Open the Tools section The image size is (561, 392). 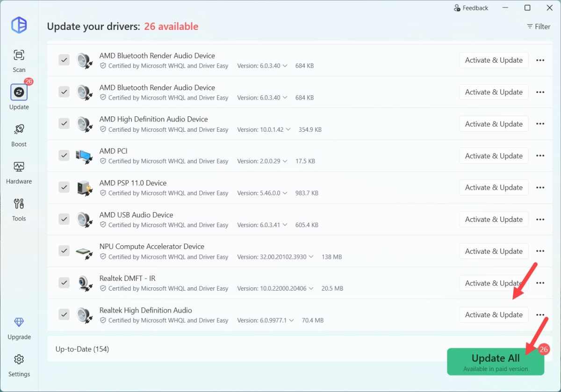point(19,209)
